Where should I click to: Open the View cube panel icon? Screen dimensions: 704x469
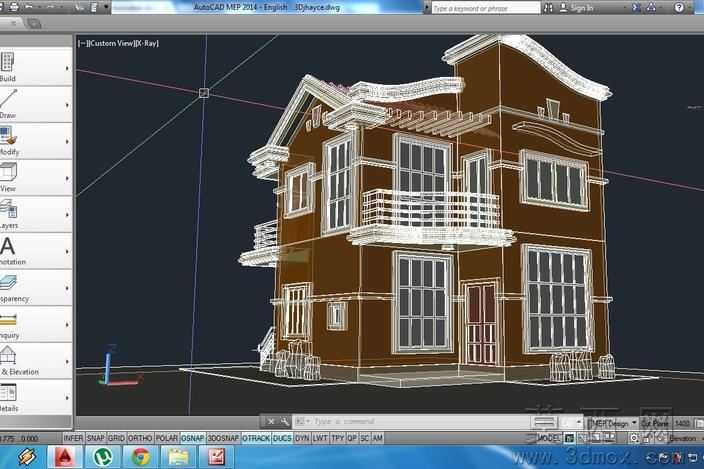point(8,173)
